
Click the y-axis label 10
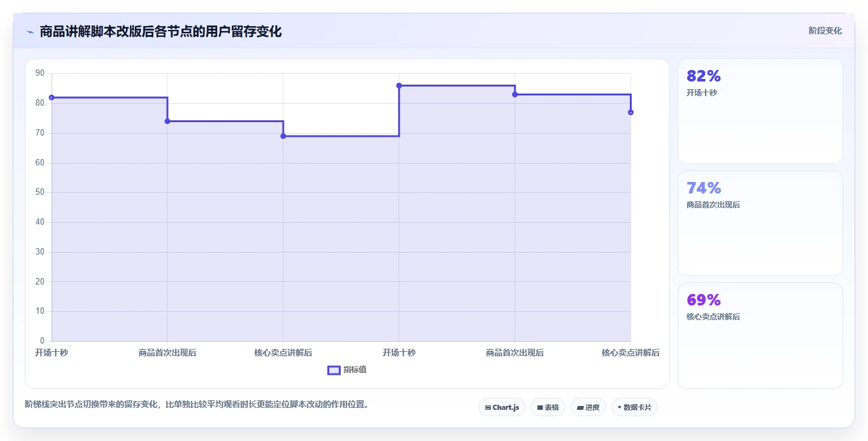tap(40, 311)
